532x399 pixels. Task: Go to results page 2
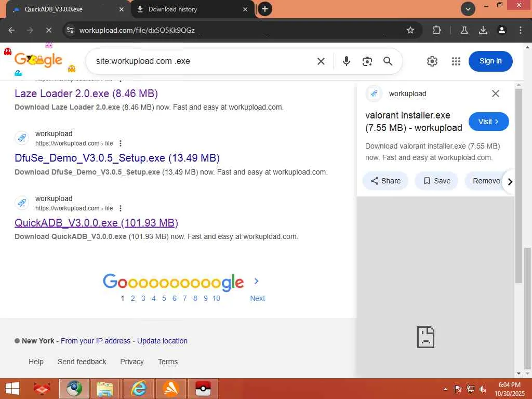tap(132, 298)
